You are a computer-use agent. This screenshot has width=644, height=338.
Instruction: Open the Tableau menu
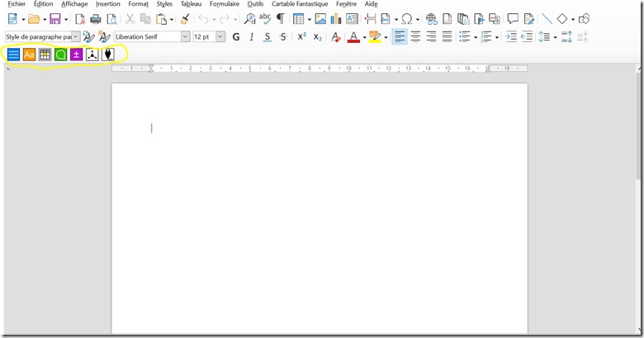[x=191, y=4]
